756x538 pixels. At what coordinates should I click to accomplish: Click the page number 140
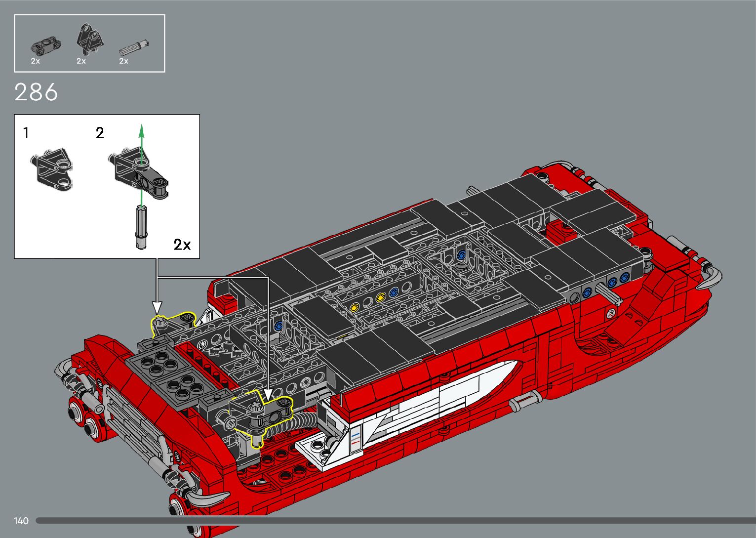coord(21,521)
